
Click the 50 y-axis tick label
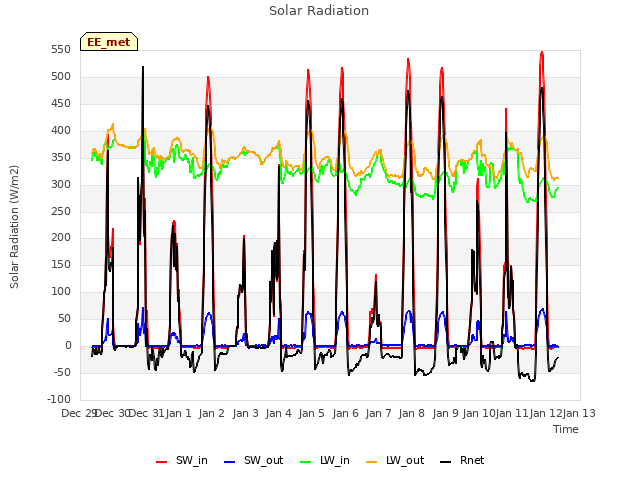point(64,318)
